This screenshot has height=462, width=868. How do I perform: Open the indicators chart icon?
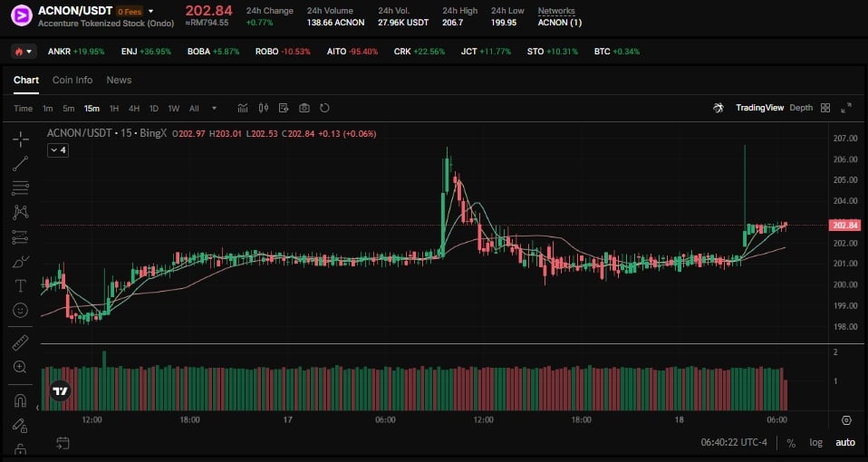pos(243,108)
